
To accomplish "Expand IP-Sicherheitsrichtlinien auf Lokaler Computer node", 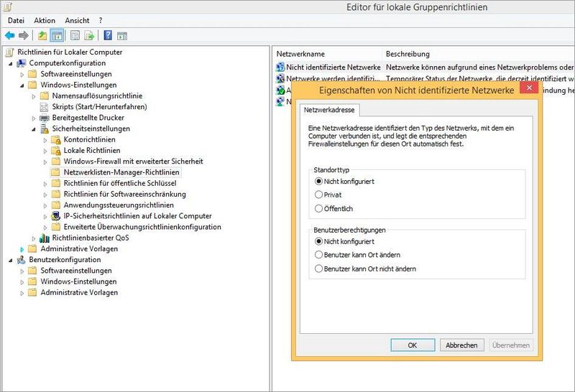I will (x=45, y=217).
